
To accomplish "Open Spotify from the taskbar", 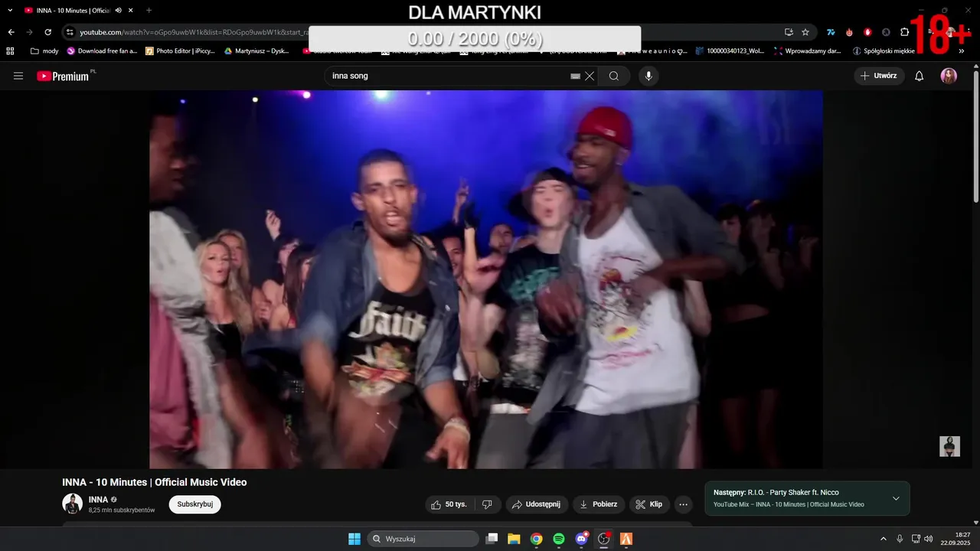I will click(559, 539).
